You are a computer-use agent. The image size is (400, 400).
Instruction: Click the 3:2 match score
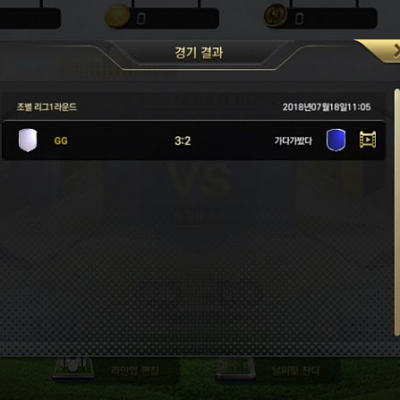(183, 141)
